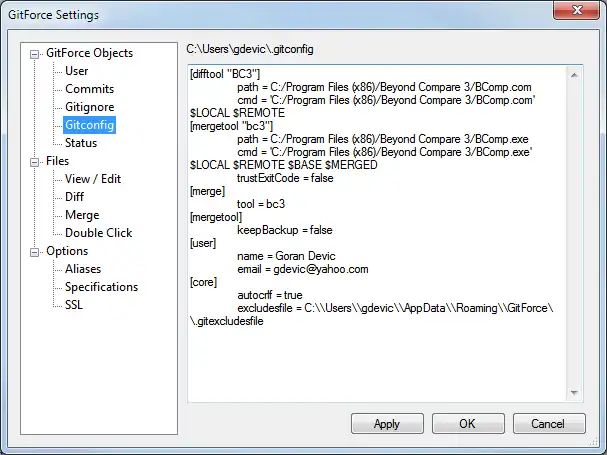Viewport: 607px width, 455px height.
Task: Select the highlighted Gitconfig item
Action: click(x=89, y=125)
